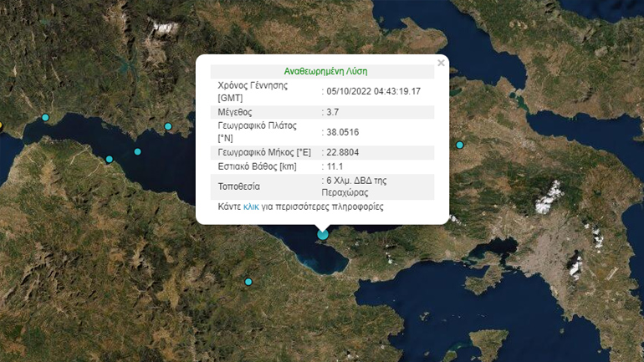Click the origin time value 05/10/2022 04:43:19.17
Screen dimensions: 644x362
tap(373, 91)
